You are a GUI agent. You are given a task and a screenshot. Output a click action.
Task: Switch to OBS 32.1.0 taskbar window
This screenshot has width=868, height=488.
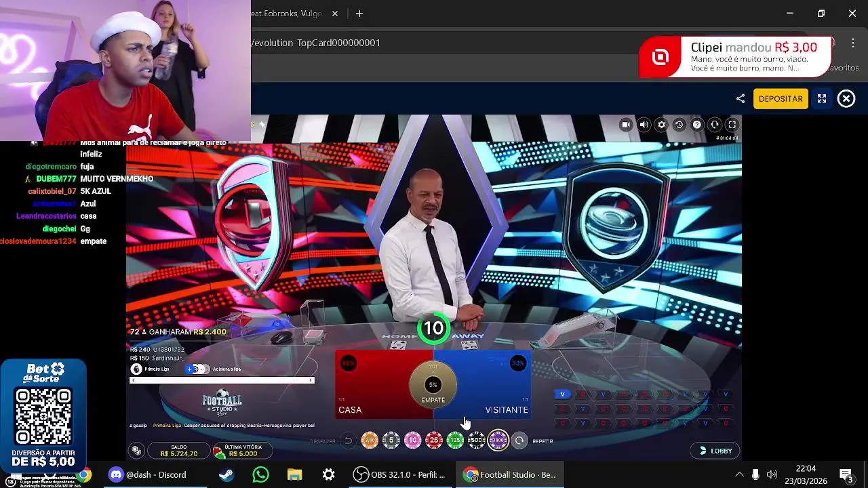coord(399,474)
